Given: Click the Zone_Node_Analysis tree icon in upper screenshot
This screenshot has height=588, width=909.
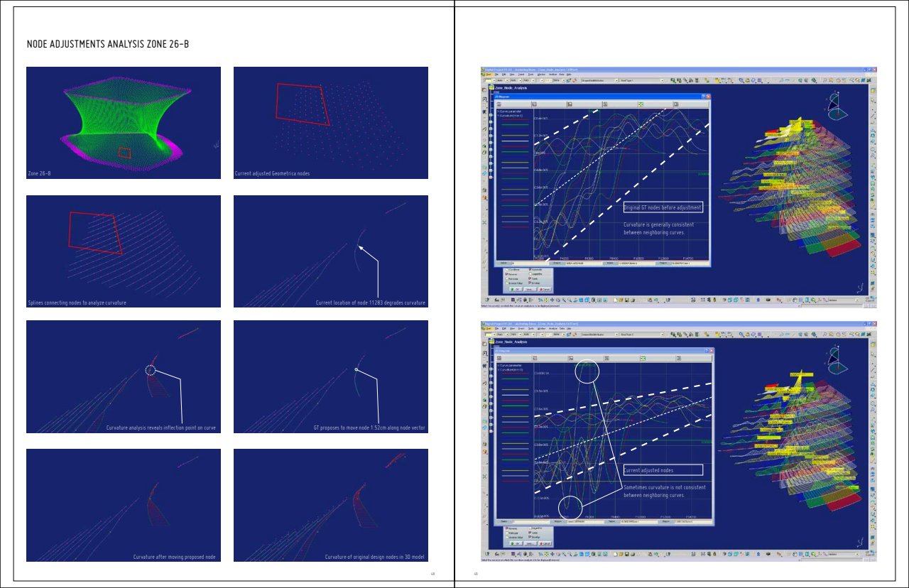Looking at the screenshot, I should (x=490, y=87).
